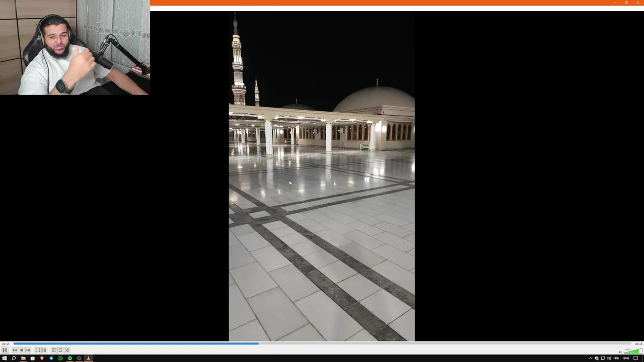
Task: Toggle the remaining time label 00:35
Action: (x=638, y=344)
